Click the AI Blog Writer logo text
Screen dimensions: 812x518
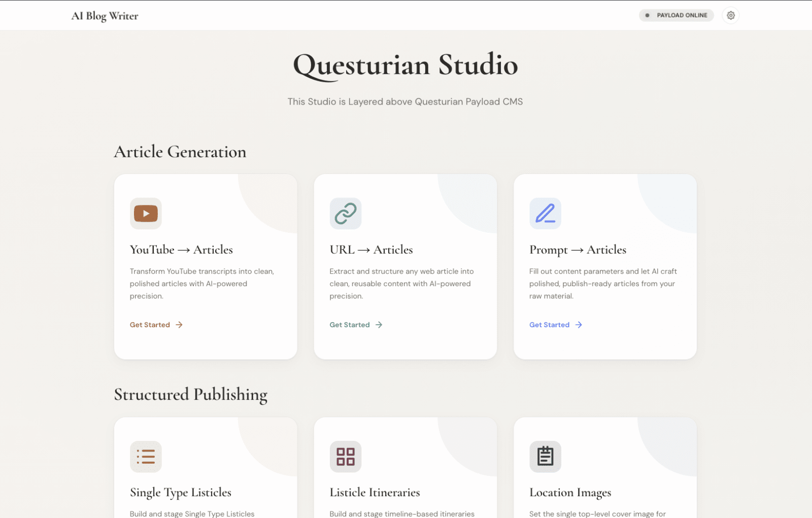click(105, 16)
